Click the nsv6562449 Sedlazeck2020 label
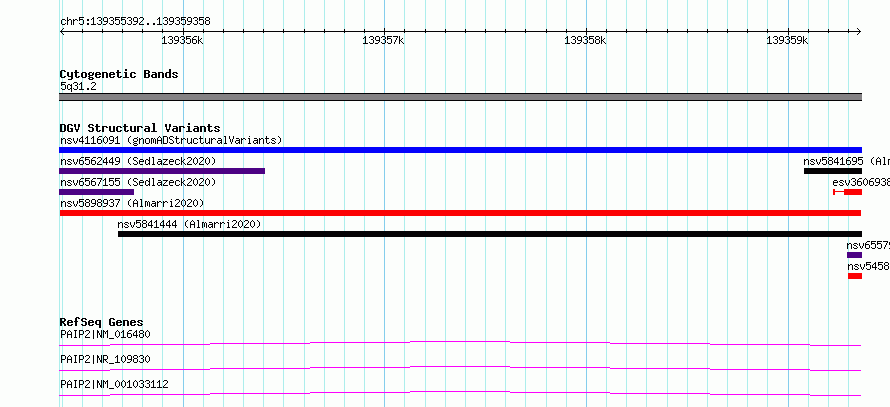890x407 pixels. tap(138, 161)
